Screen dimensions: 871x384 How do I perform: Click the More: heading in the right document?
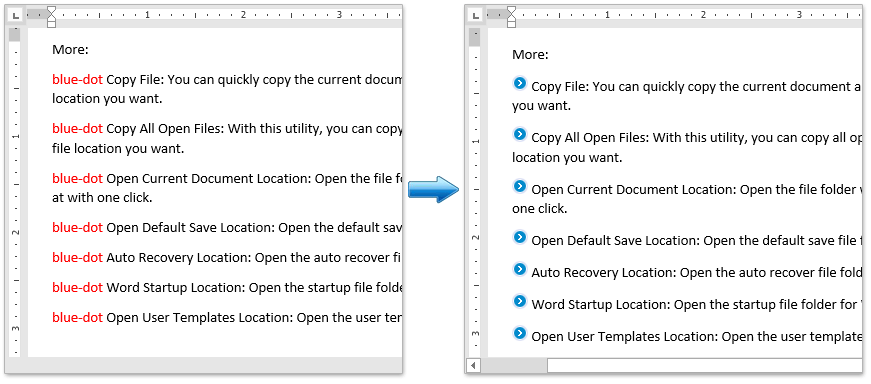point(530,54)
